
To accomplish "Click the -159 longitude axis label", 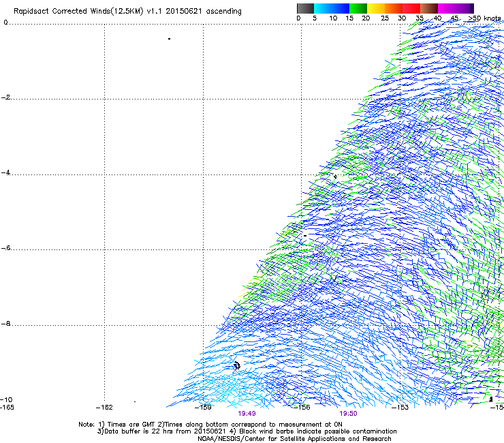I will [x=203, y=408].
